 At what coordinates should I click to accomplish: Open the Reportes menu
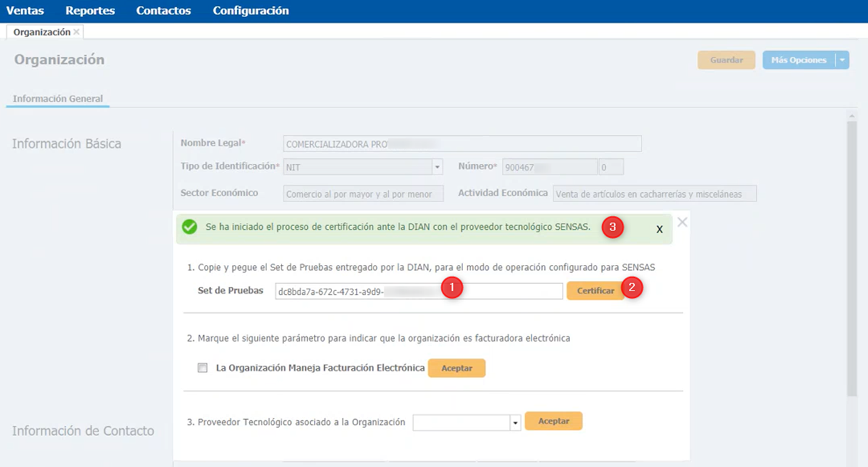[x=90, y=11]
